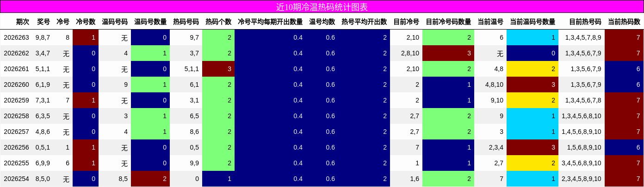Click current cold numbers 2,8,10 cell
Image resolution: width=644 pixels, height=187 pixels.
[406, 53]
